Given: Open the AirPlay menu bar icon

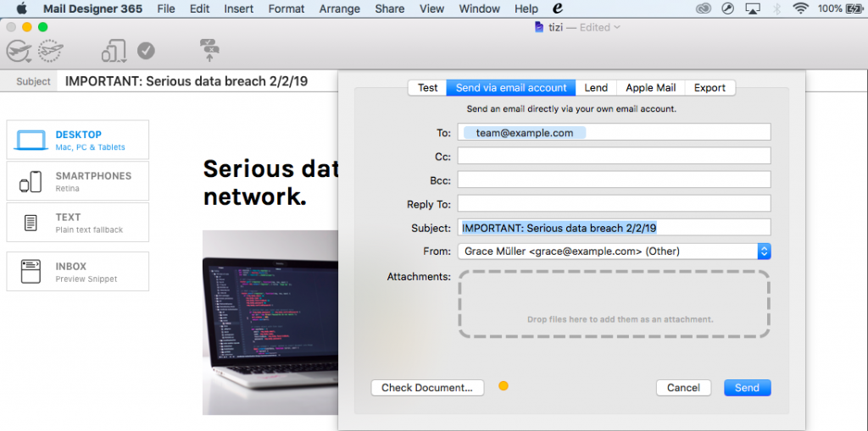Looking at the screenshot, I should pyautogui.click(x=753, y=8).
